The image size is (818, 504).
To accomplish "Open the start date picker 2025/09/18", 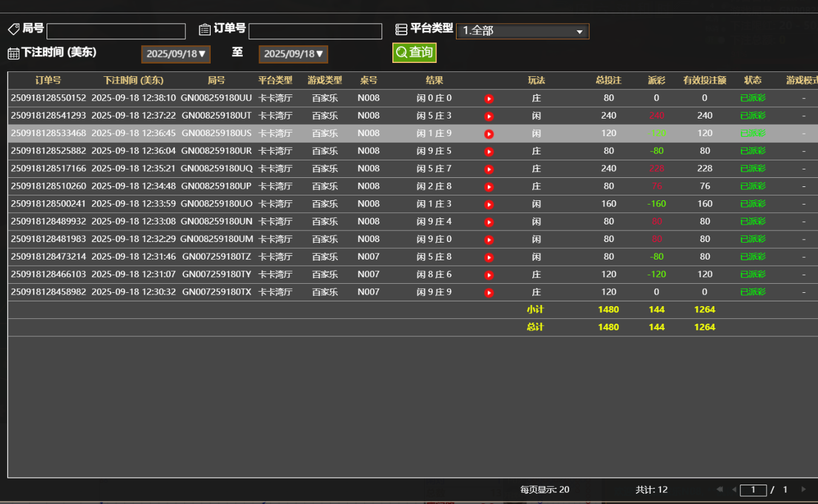I will click(176, 54).
